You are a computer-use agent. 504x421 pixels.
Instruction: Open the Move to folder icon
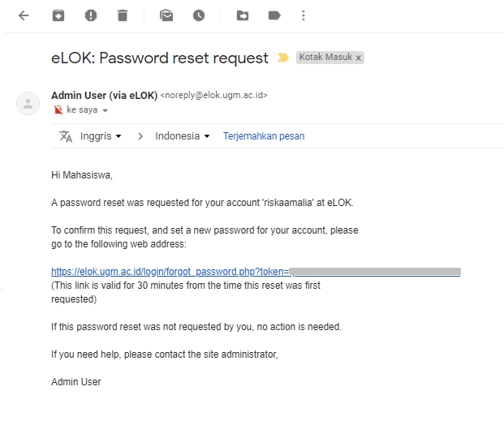243,15
